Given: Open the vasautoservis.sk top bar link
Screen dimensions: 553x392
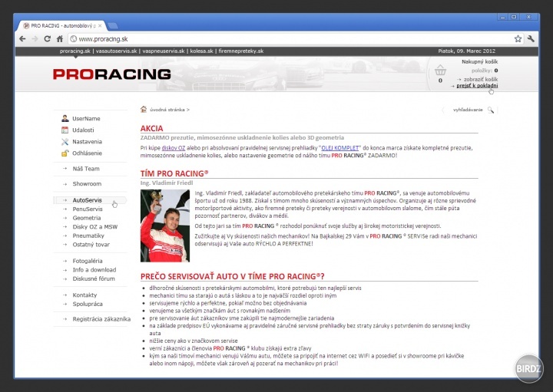Looking at the screenshot, I should coord(117,51).
